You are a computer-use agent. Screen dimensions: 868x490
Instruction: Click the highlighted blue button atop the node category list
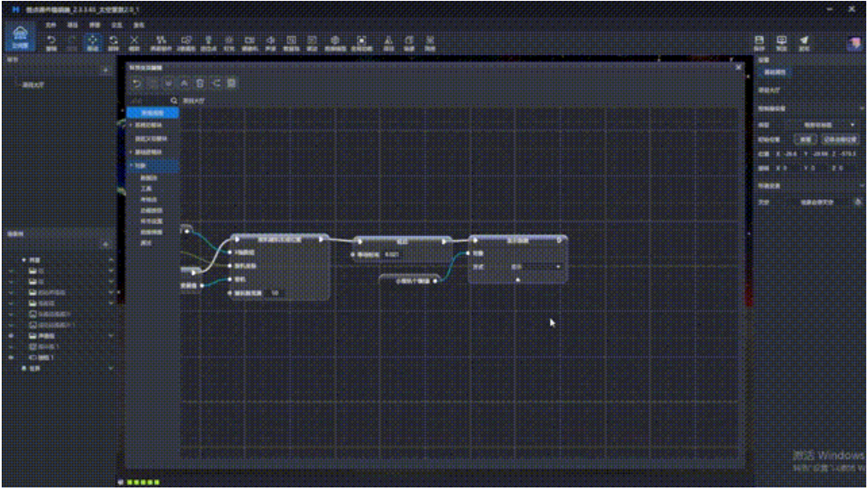tap(152, 113)
